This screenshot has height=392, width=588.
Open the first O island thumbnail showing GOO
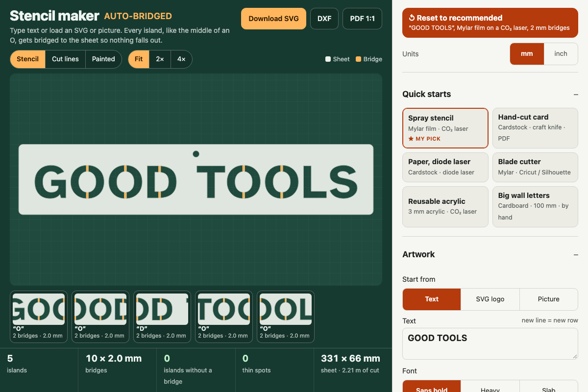(39, 317)
